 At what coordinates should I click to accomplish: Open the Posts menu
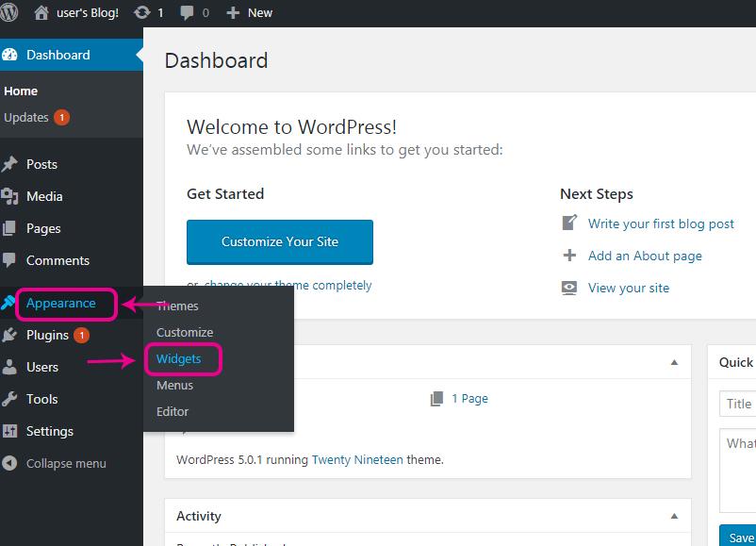tap(41, 164)
